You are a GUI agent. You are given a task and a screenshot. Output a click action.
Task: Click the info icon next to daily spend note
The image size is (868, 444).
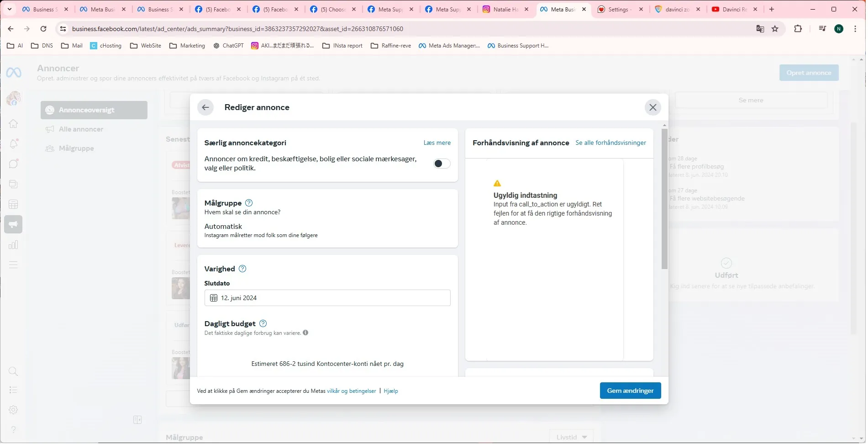pos(306,333)
